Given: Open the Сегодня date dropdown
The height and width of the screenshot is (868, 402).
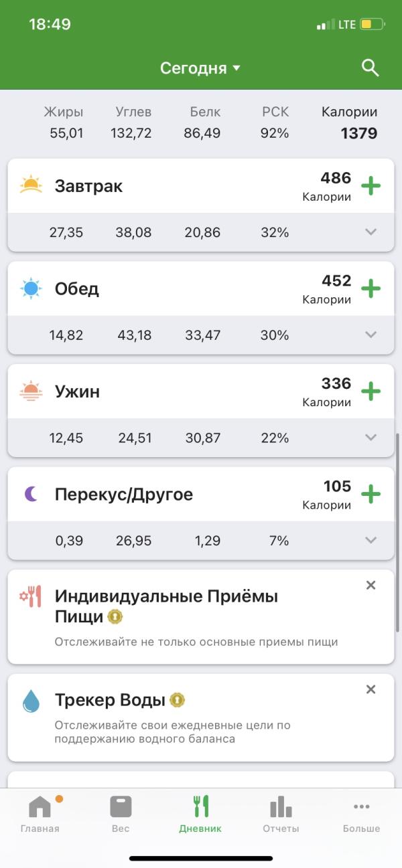Looking at the screenshot, I should pos(200,68).
